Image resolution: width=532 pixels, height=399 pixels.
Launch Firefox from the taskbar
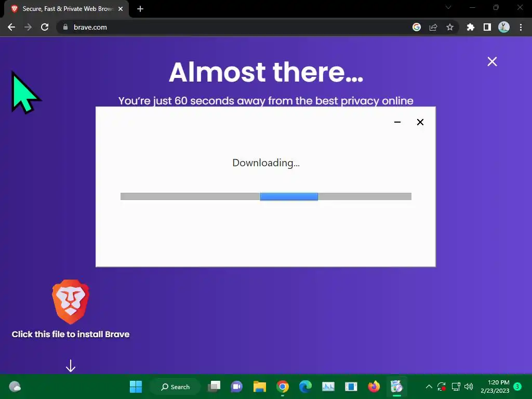coord(374,387)
